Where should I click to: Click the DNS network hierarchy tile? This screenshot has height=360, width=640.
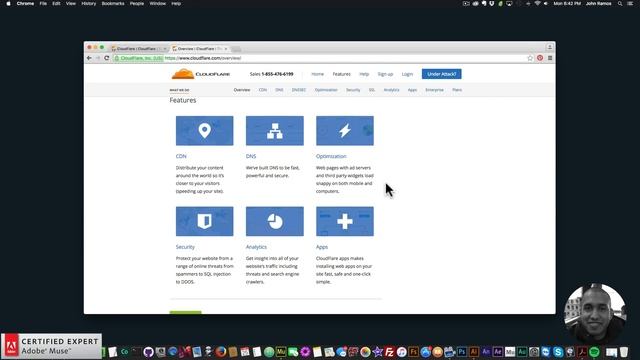pos(275,131)
